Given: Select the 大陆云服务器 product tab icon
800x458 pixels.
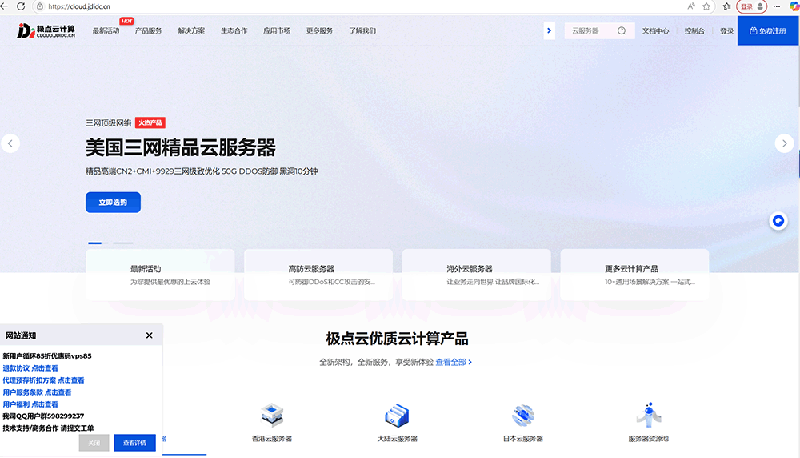Looking at the screenshot, I should coord(397,415).
